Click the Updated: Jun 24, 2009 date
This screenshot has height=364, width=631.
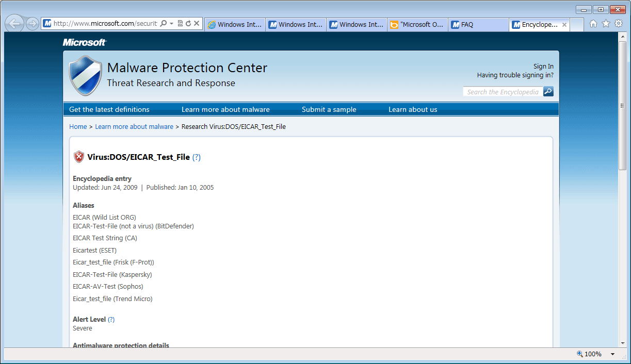click(x=105, y=188)
